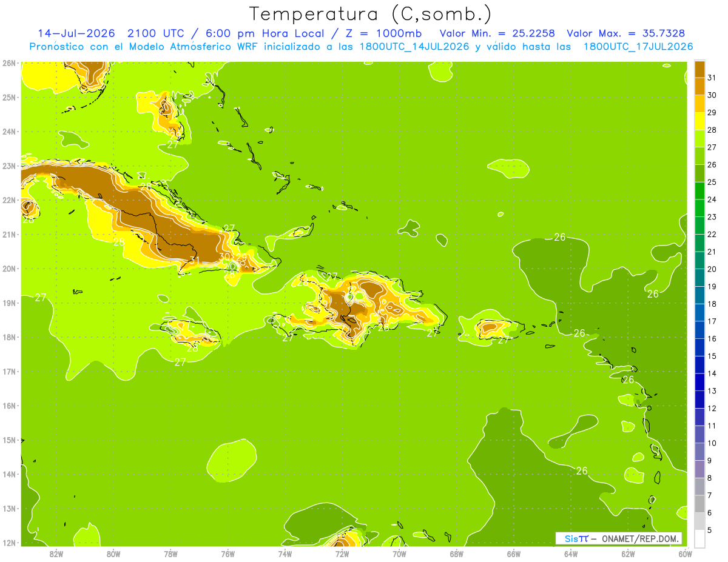Click the "80W" longitude axis label
This screenshot has width=728, height=562.
(113, 554)
